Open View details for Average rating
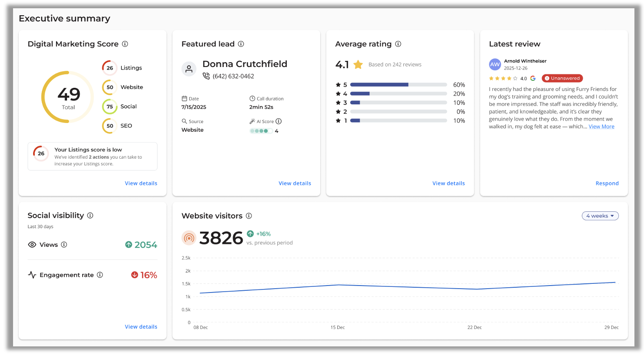This screenshot has height=359, width=644. (x=448, y=183)
